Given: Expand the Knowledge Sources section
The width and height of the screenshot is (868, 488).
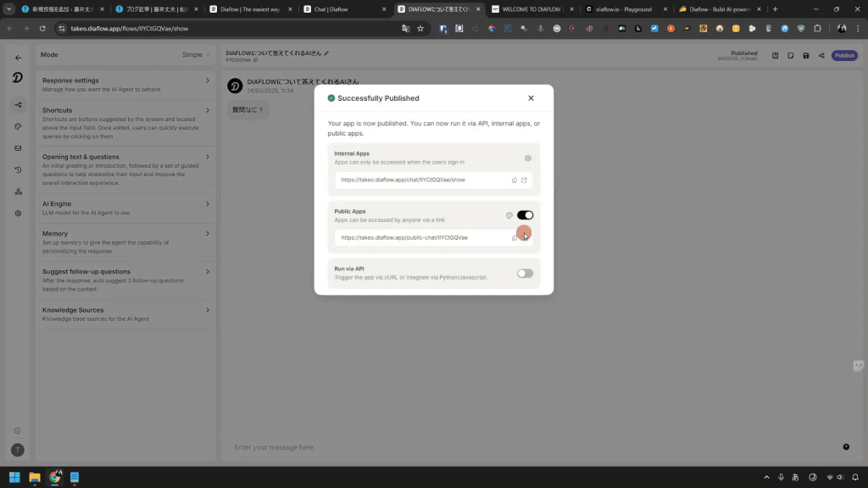Looking at the screenshot, I should coord(125,313).
